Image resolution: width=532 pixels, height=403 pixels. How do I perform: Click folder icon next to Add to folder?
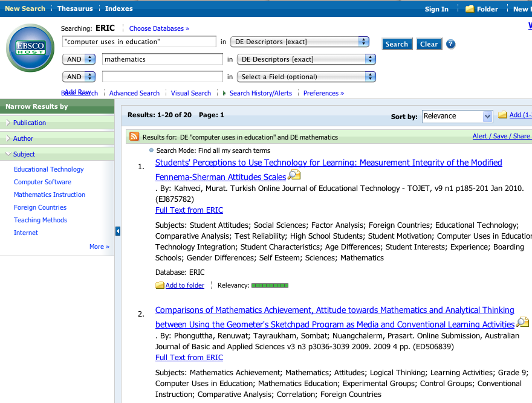coord(160,285)
